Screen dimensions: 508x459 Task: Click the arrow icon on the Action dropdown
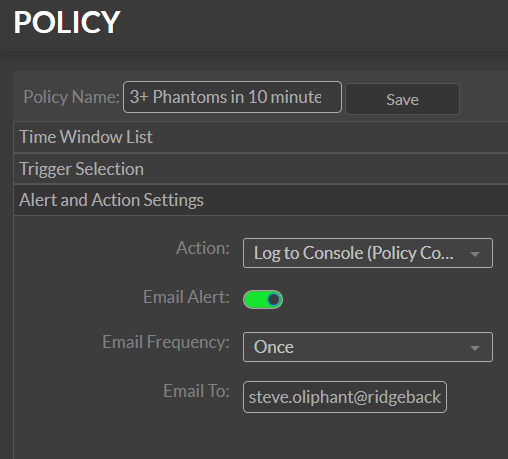475,254
